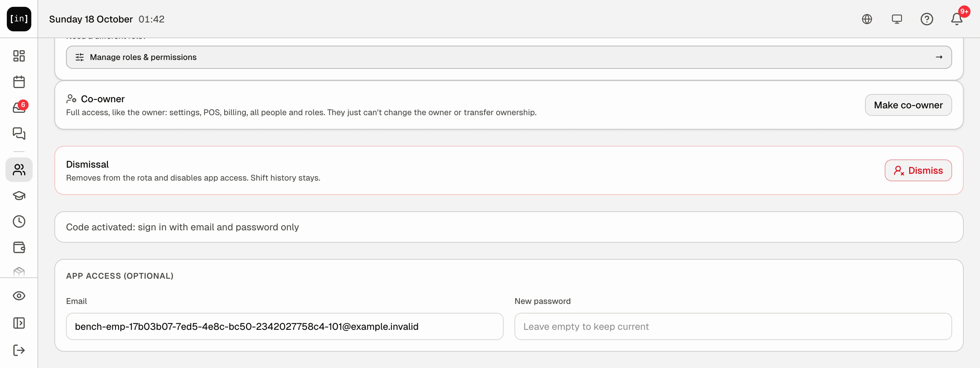Click the eye preview icon in sidebar
This screenshot has height=368, width=980.
19,296
